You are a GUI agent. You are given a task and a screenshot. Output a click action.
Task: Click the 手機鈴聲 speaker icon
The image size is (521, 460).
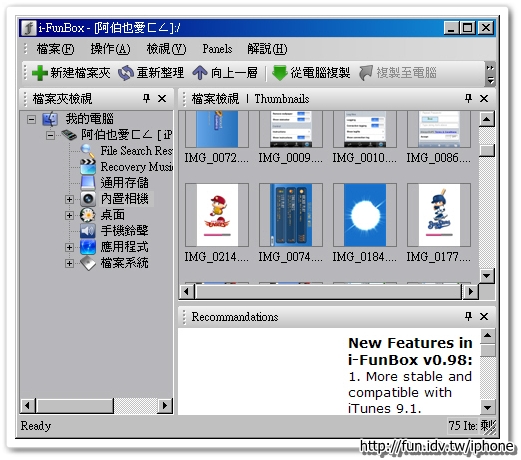(x=88, y=231)
